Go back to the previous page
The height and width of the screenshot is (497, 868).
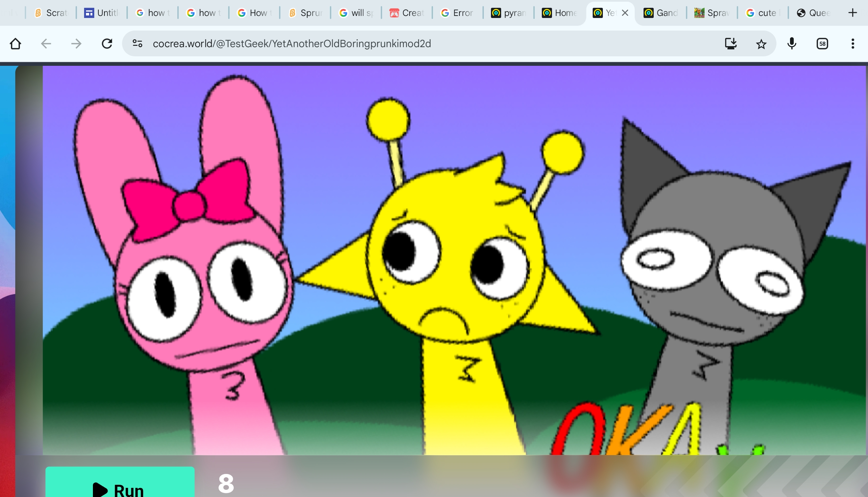(46, 44)
